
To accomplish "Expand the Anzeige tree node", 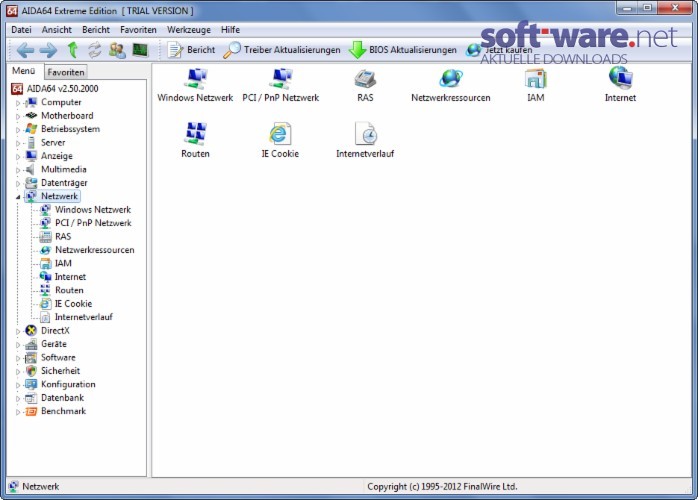I will (18, 157).
